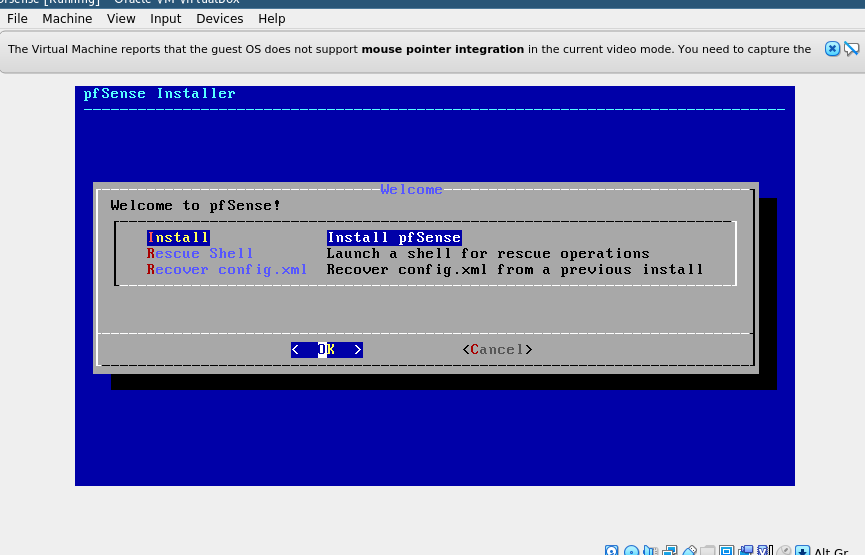Image resolution: width=865 pixels, height=555 pixels.
Task: Open the Help menu
Action: pos(272,19)
